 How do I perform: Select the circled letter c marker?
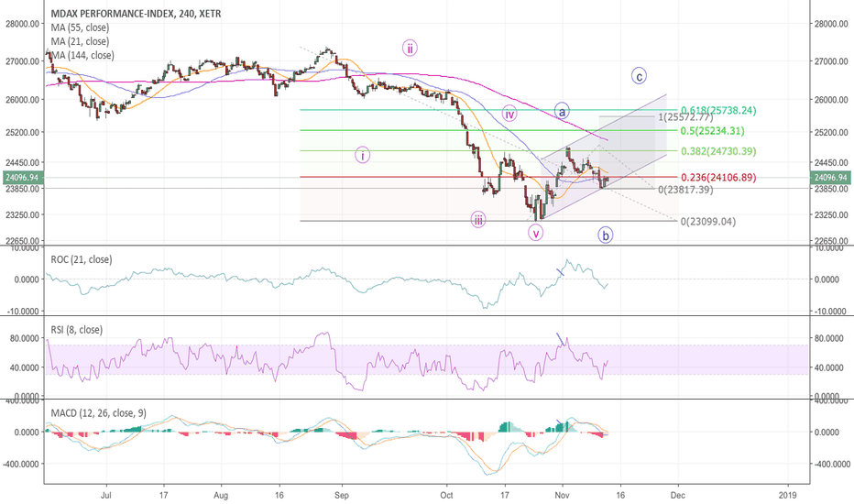pos(639,76)
